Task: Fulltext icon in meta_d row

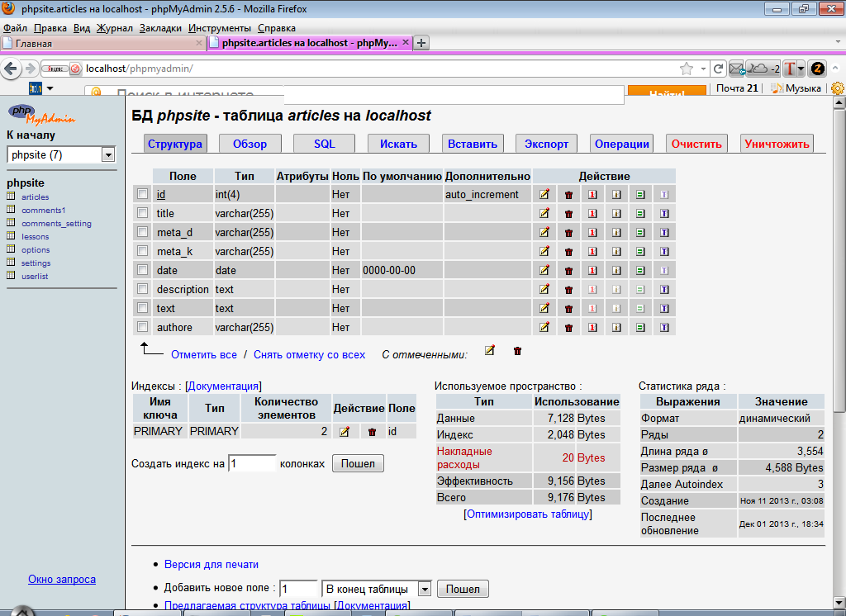Action: pyautogui.click(x=664, y=233)
